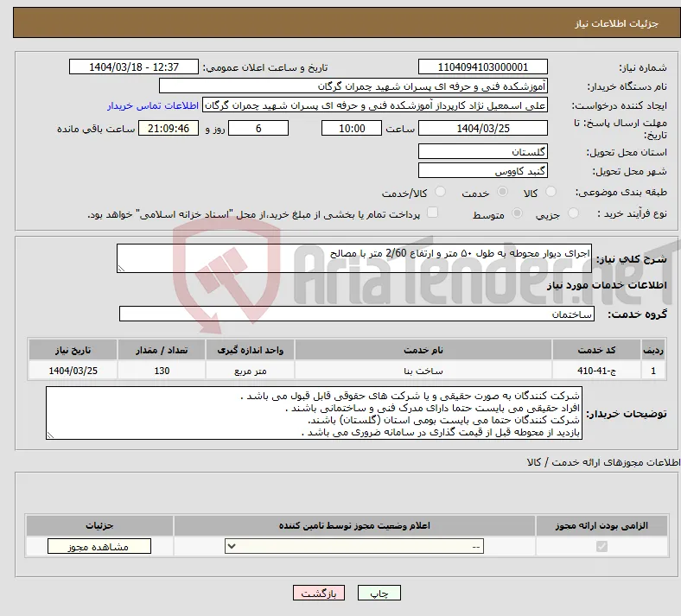Click the general need description text area

(x=354, y=258)
